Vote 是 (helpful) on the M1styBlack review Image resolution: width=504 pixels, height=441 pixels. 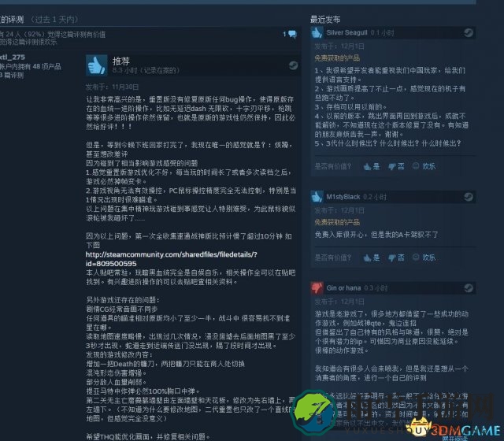pyautogui.click(x=372, y=258)
